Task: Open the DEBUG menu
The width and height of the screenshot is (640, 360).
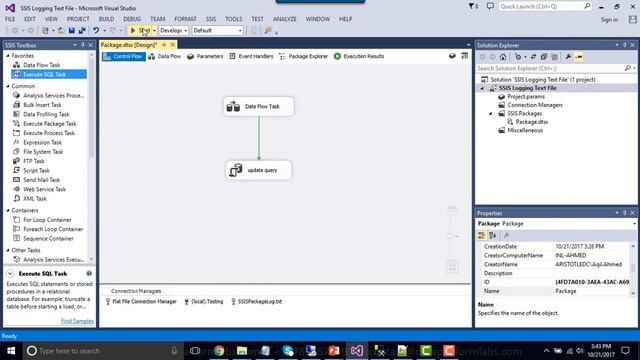Action: click(x=132, y=19)
